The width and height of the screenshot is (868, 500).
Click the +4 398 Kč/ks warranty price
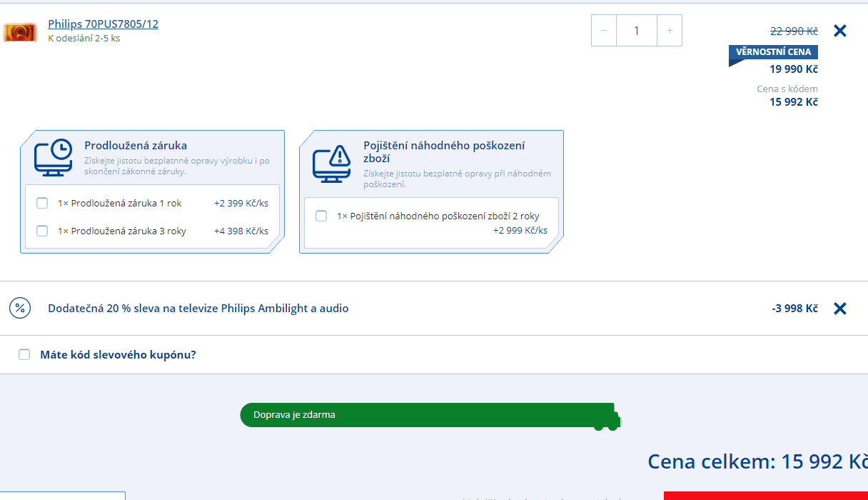click(241, 231)
